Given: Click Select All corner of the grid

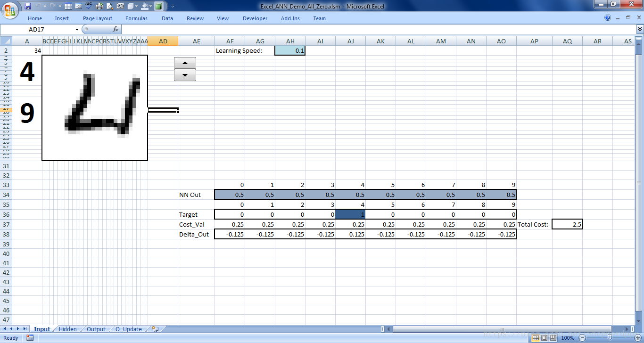Looking at the screenshot, I should (x=6, y=41).
